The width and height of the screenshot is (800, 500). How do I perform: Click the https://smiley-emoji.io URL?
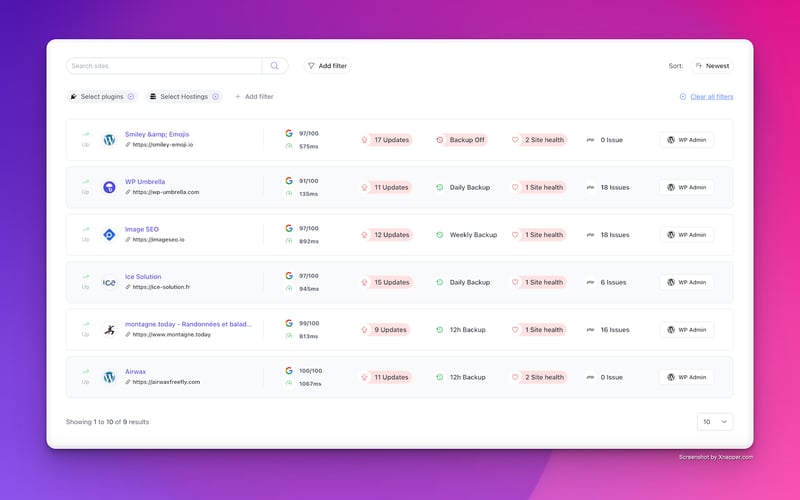click(x=163, y=145)
